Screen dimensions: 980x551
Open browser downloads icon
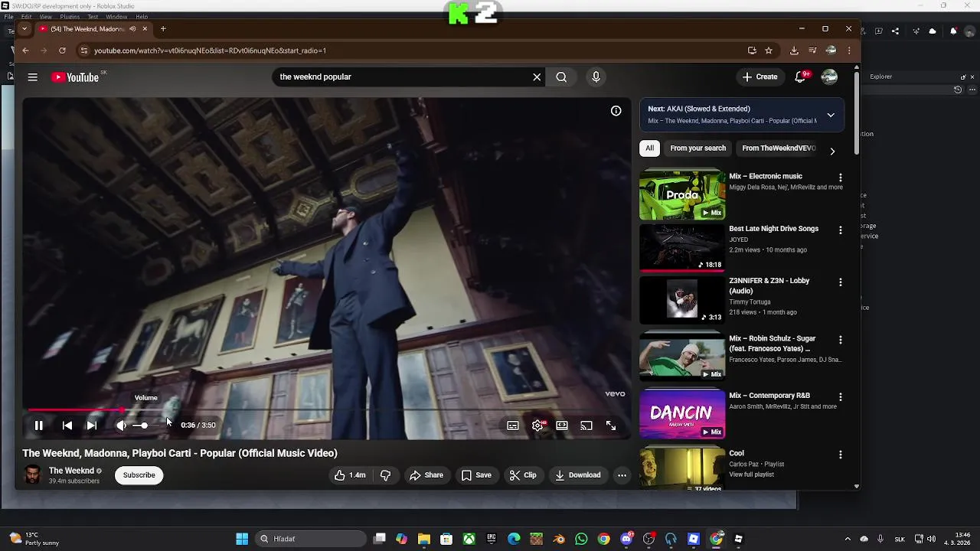coord(794,51)
